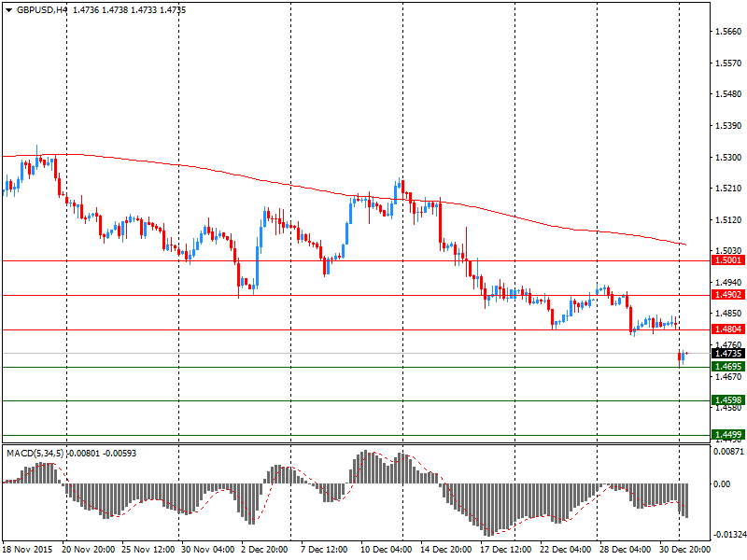Click the 22 Dec 04:00 time label

point(566,549)
